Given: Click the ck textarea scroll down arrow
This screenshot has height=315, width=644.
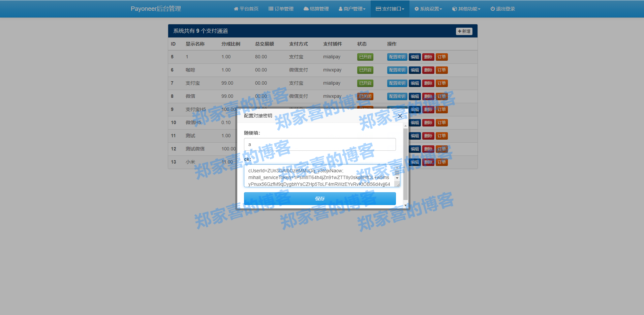Looking at the screenshot, I should (x=397, y=178).
